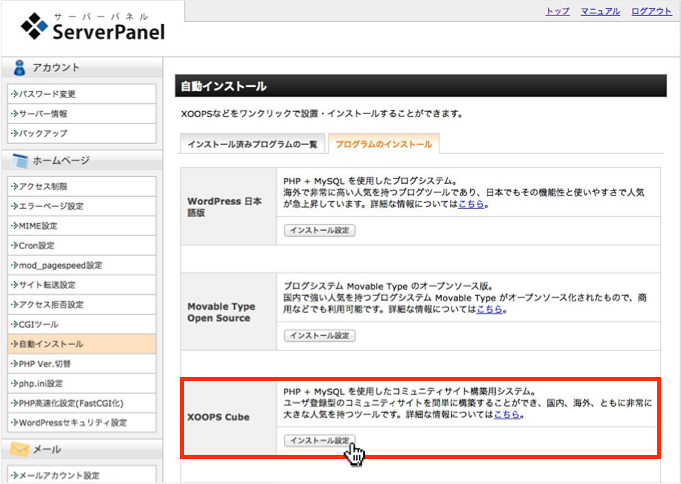Open エラーページ設定 in the sidebar
Image resolution: width=681 pixels, height=484 pixels.
(82, 206)
